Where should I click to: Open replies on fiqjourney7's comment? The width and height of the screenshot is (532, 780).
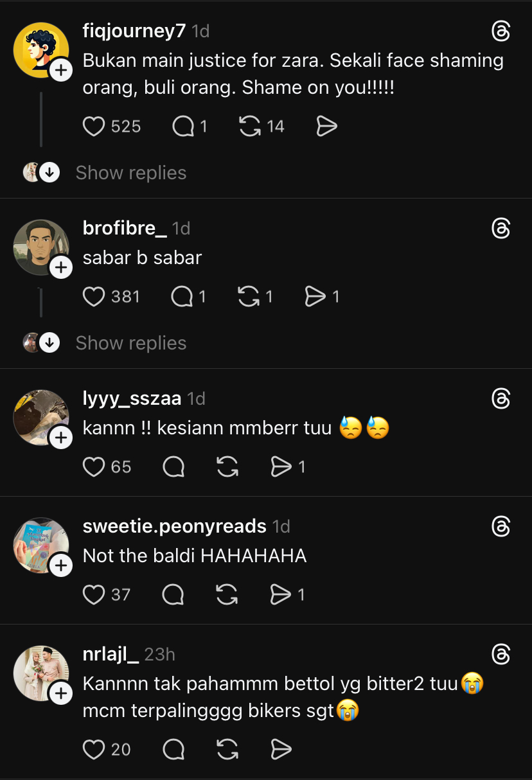click(183, 127)
